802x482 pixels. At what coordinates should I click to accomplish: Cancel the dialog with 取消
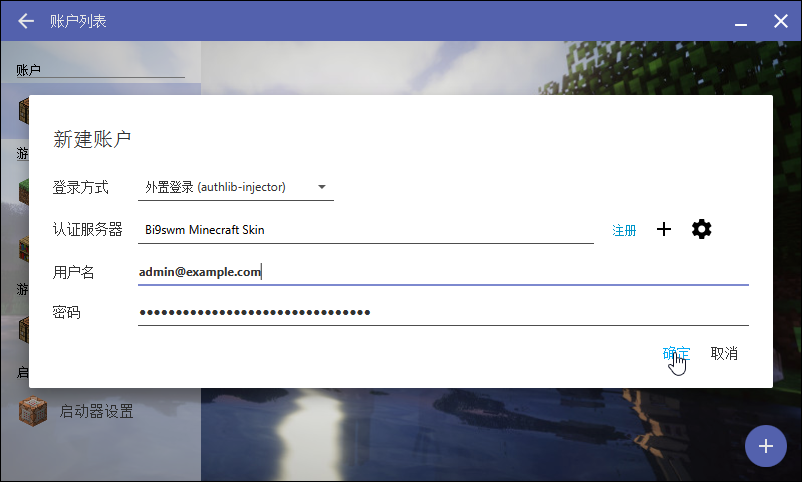[x=724, y=353]
